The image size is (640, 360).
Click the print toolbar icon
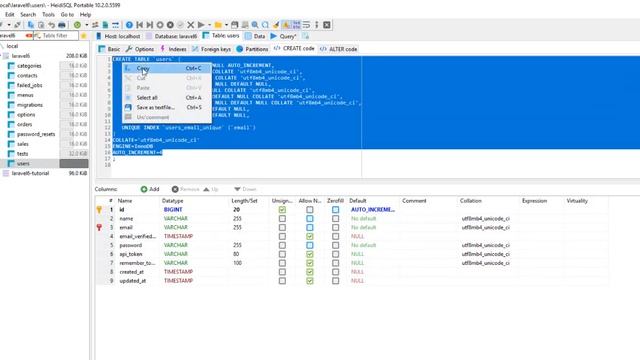62,25
